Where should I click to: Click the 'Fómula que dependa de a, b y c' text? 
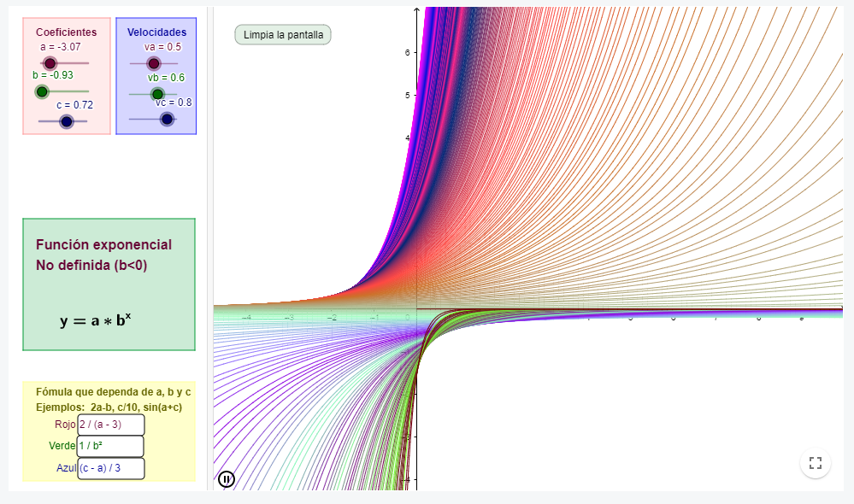(x=114, y=392)
